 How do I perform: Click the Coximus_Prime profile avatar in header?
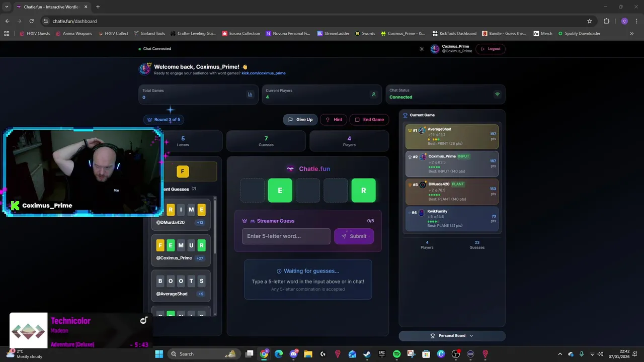435,49
